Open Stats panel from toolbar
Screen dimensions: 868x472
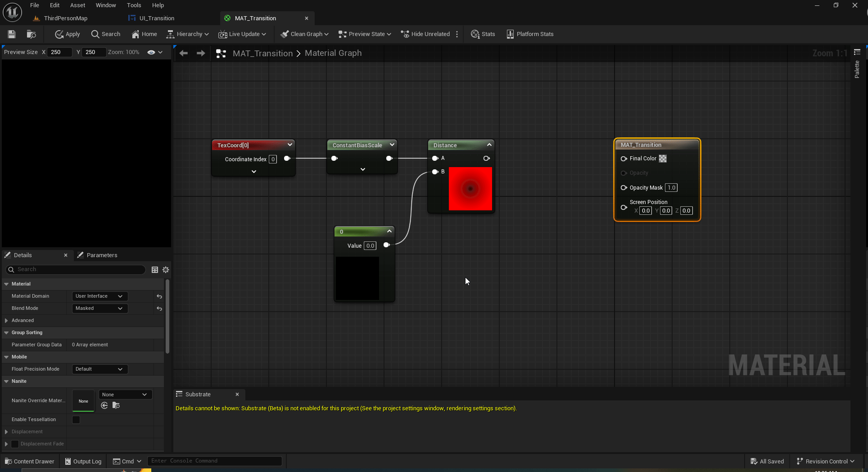[x=483, y=34]
